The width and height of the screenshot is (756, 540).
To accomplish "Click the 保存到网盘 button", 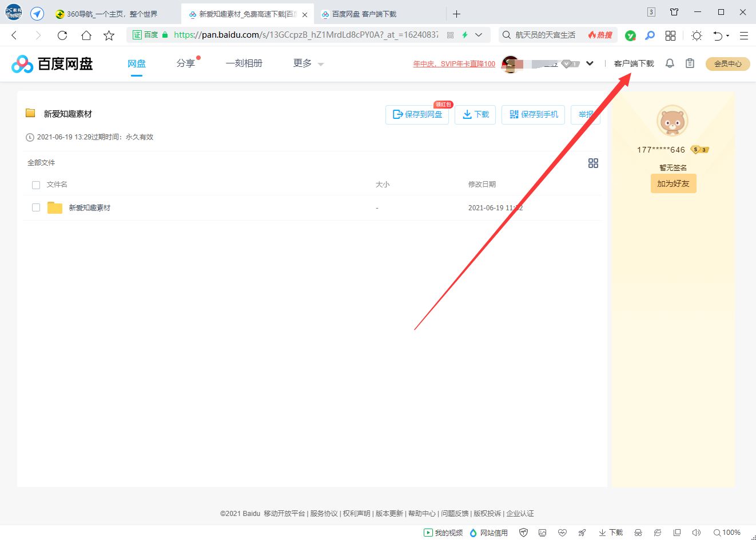I will 417,115.
